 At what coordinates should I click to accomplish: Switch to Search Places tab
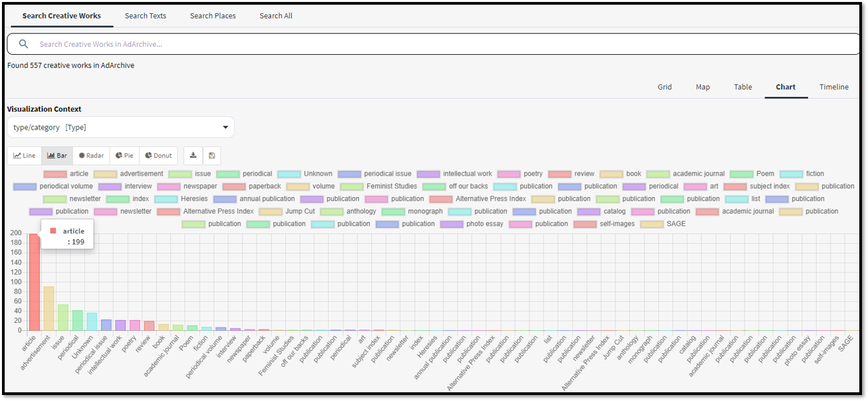(x=212, y=15)
